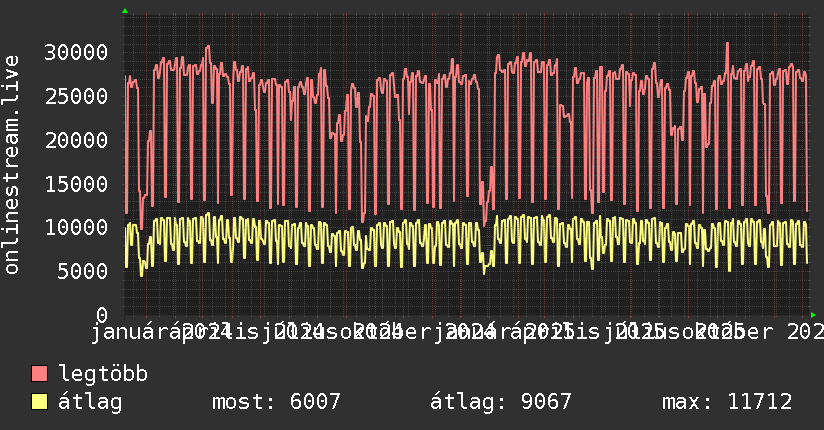Click the 'most: 6007' value
Screen dimensions: 824x430
(x=276, y=402)
